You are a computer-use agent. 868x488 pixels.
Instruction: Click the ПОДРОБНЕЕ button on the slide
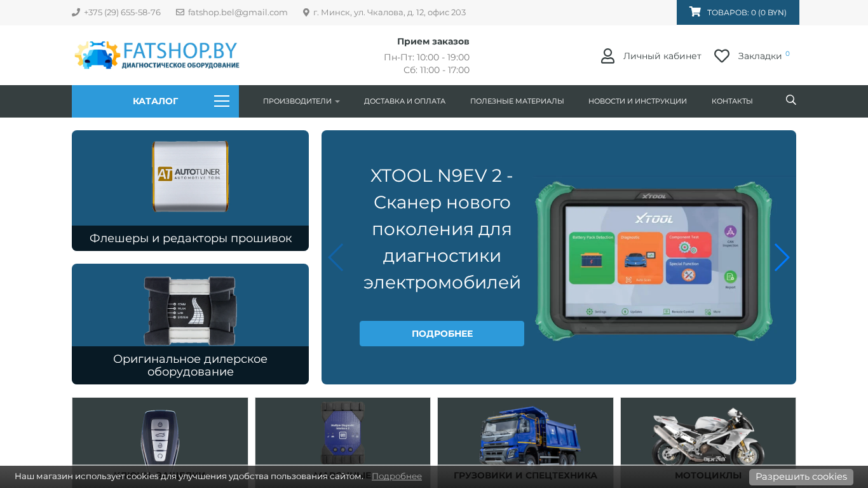[442, 334]
